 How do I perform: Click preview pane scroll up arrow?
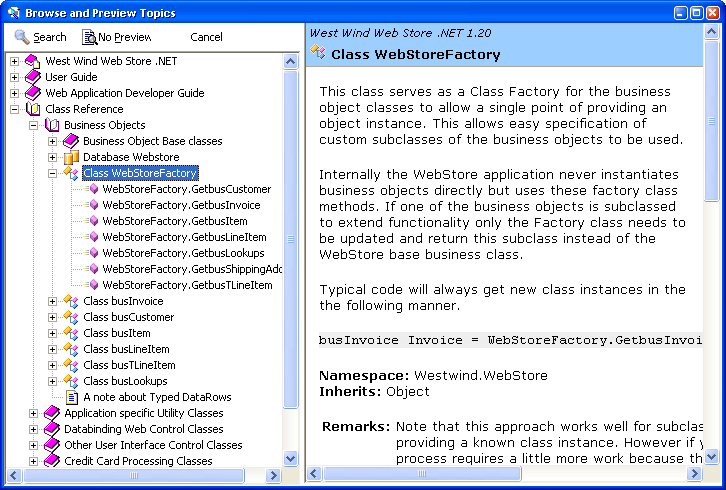(x=711, y=31)
